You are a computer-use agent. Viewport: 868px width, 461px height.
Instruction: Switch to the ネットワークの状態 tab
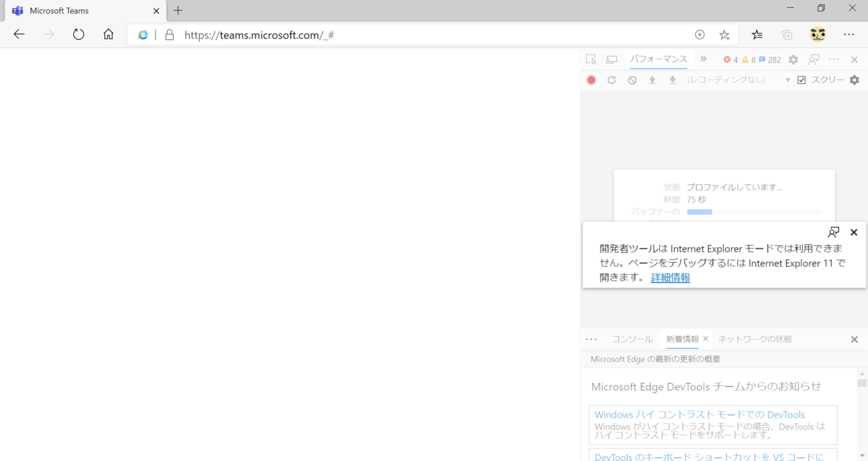pos(755,339)
